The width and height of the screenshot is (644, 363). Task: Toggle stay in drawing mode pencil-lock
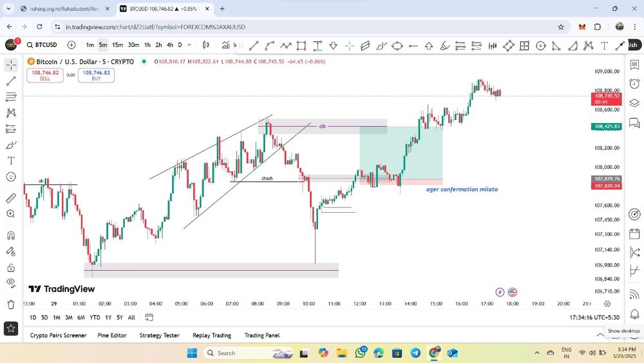coord(11,251)
